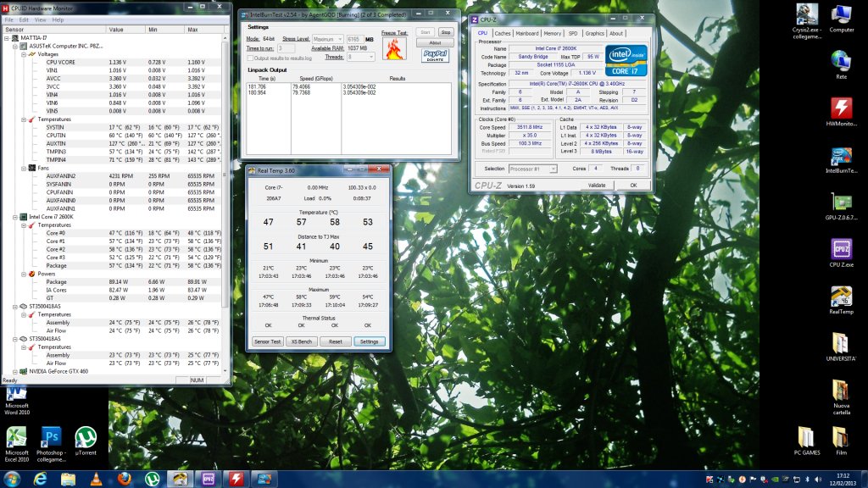Open the Edit menu in HWMonitor
868x488 pixels.
24,20
